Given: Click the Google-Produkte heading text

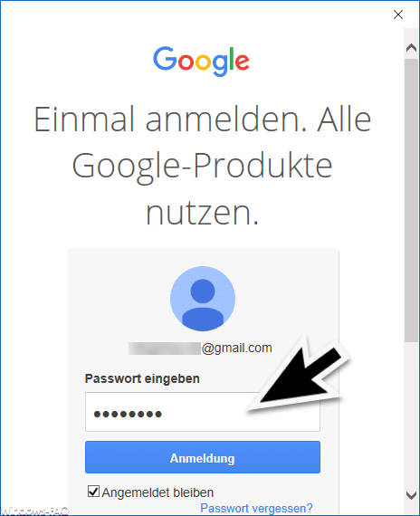Looking at the screenshot, I should tap(202, 167).
